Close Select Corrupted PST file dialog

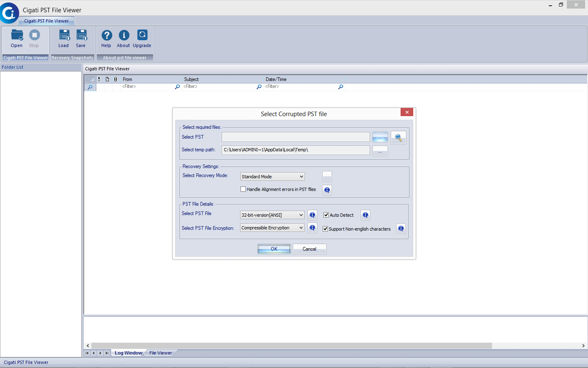(x=407, y=112)
